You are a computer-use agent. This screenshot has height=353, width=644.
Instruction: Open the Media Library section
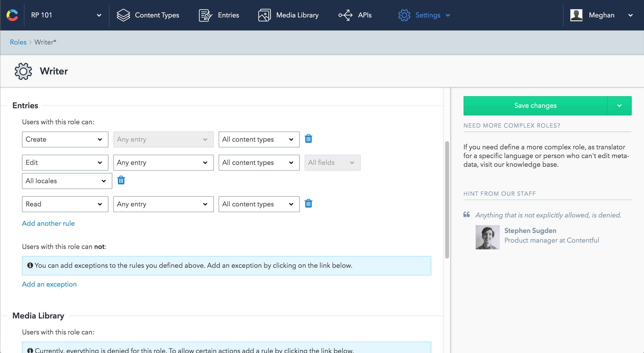pos(288,15)
